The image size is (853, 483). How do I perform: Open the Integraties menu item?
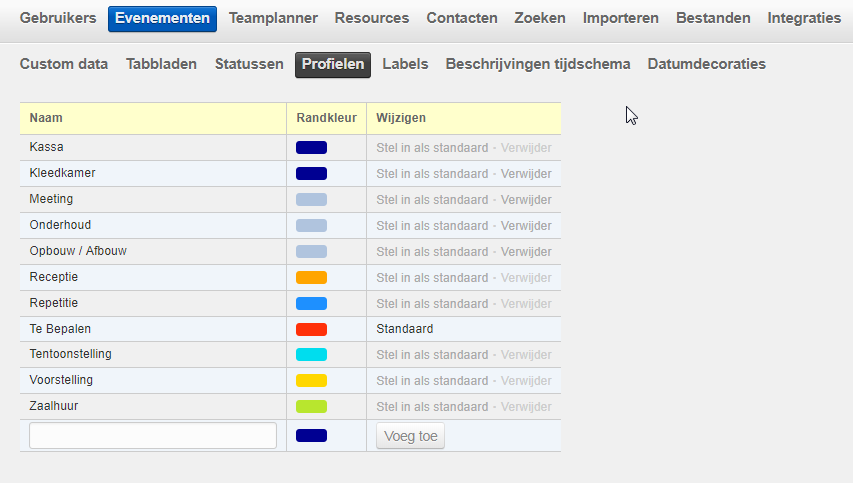click(x=804, y=18)
